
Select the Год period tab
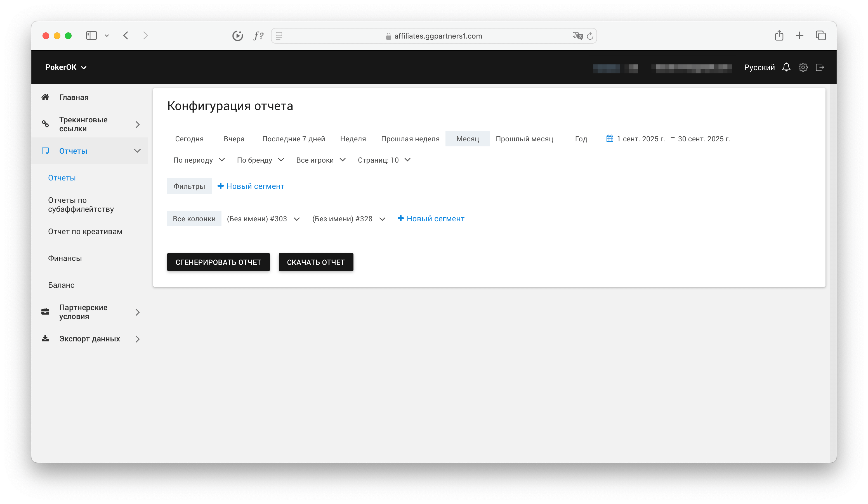point(581,139)
